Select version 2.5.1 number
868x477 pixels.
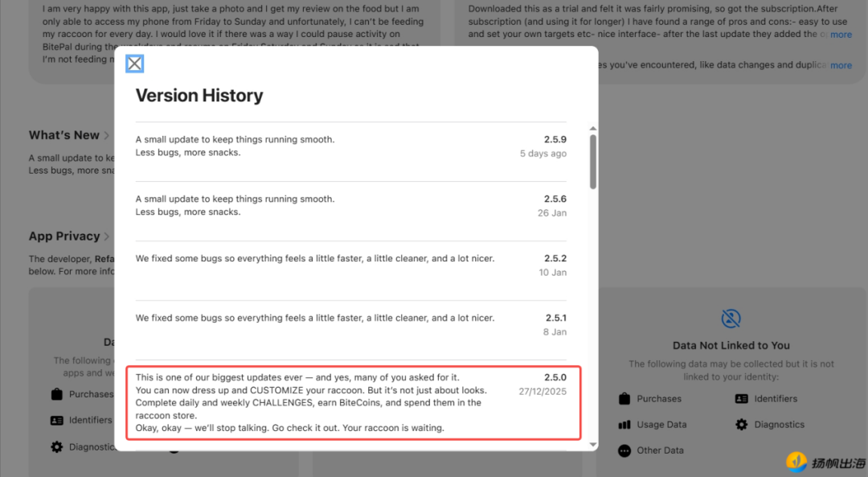point(556,318)
